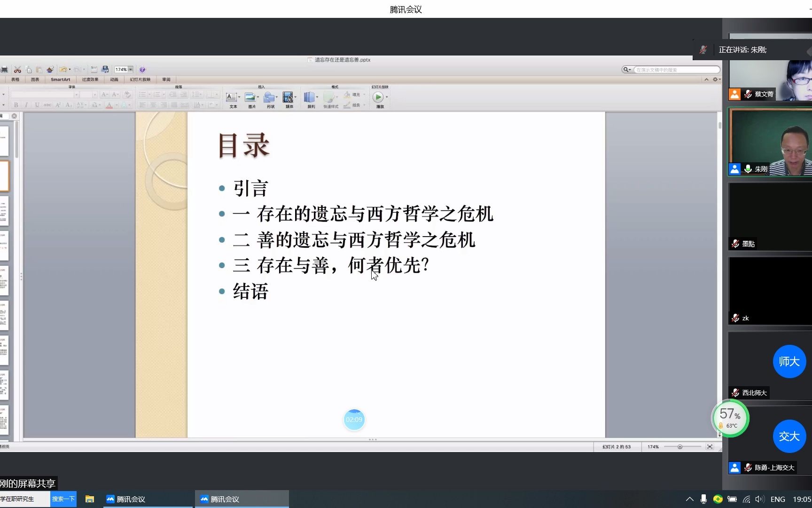Click the search magnifier icon in PowerPoint
This screenshot has width=812, height=508.
coord(626,70)
